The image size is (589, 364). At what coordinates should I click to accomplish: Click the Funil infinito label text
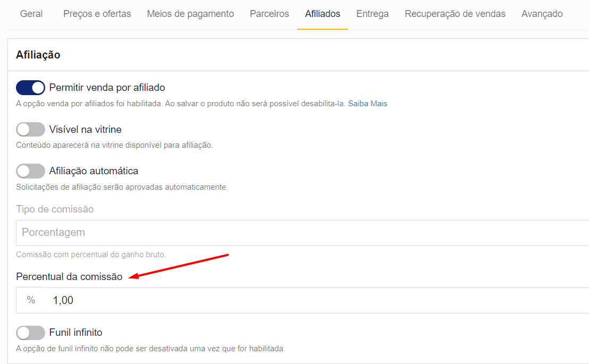click(75, 333)
